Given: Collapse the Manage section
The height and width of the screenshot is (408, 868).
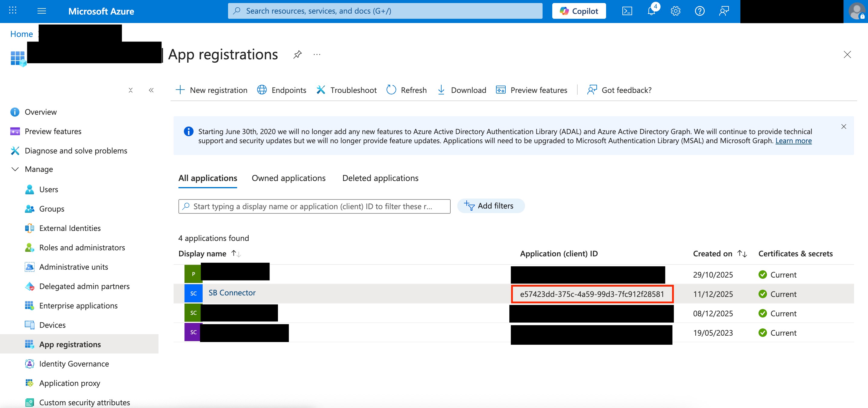Looking at the screenshot, I should [15, 169].
